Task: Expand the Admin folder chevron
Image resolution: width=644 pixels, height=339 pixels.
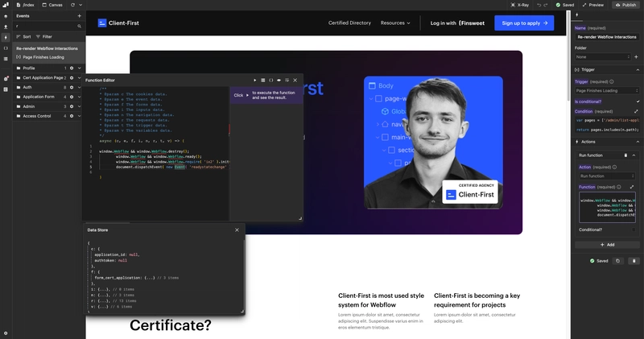Action: (79, 106)
